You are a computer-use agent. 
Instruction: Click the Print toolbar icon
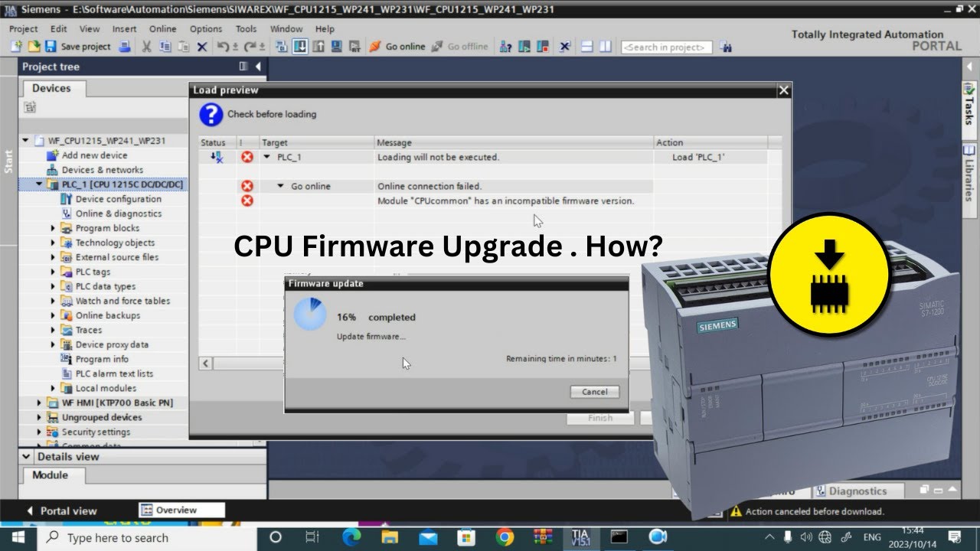126,47
